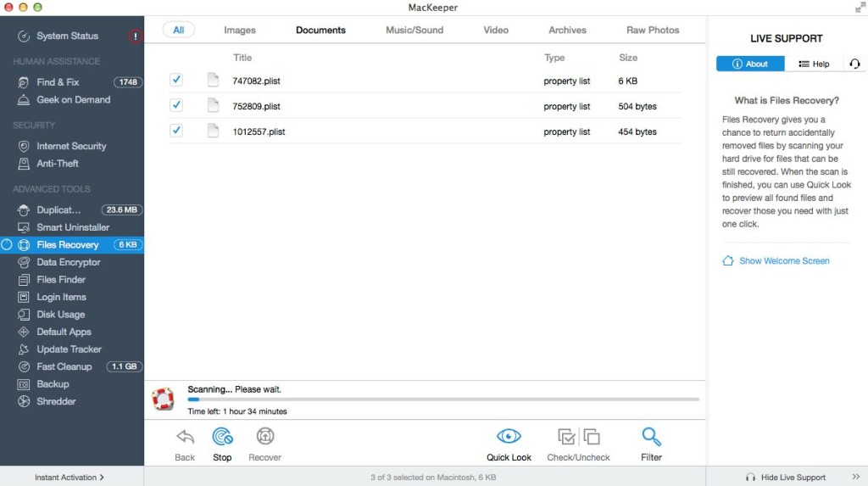Click the Back arrow button
The height and width of the screenshot is (486, 868).
tap(185, 444)
